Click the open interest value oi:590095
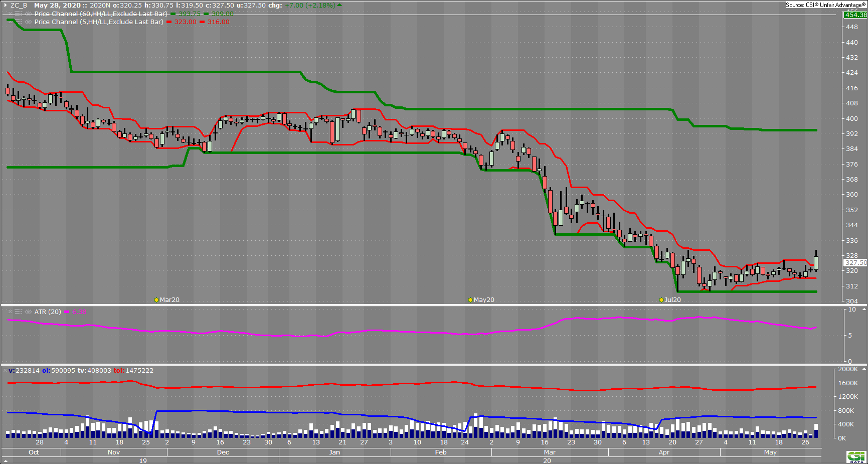The width and height of the screenshot is (868, 464). [x=58, y=371]
